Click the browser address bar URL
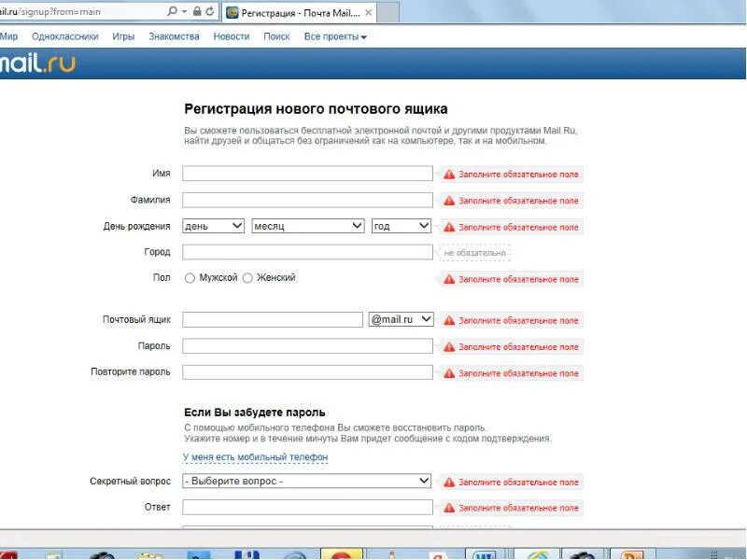The image size is (747, 560). 50,11
